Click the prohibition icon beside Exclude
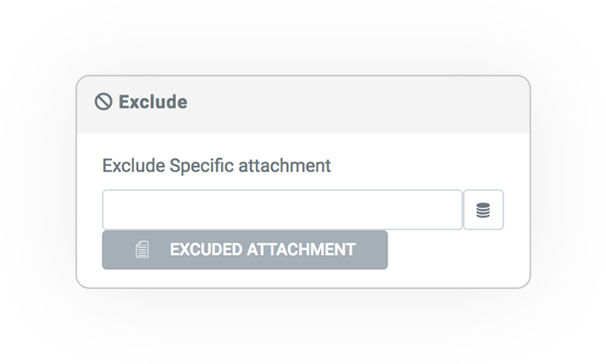 (x=103, y=101)
